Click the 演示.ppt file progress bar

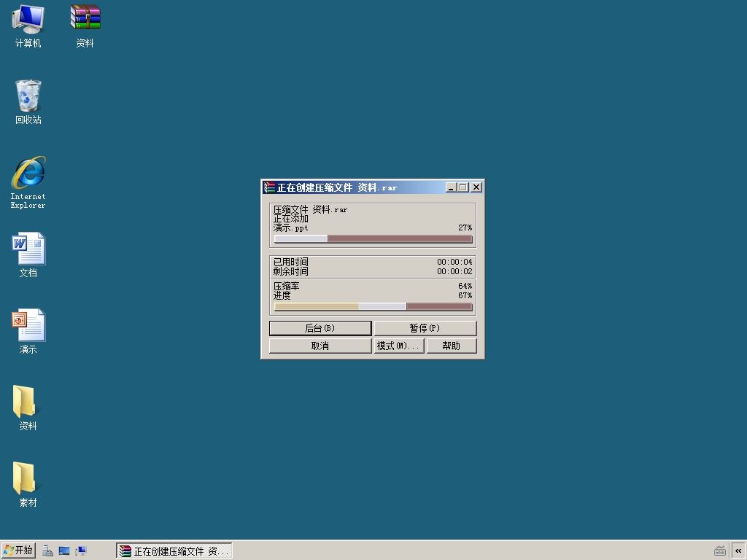(373, 239)
